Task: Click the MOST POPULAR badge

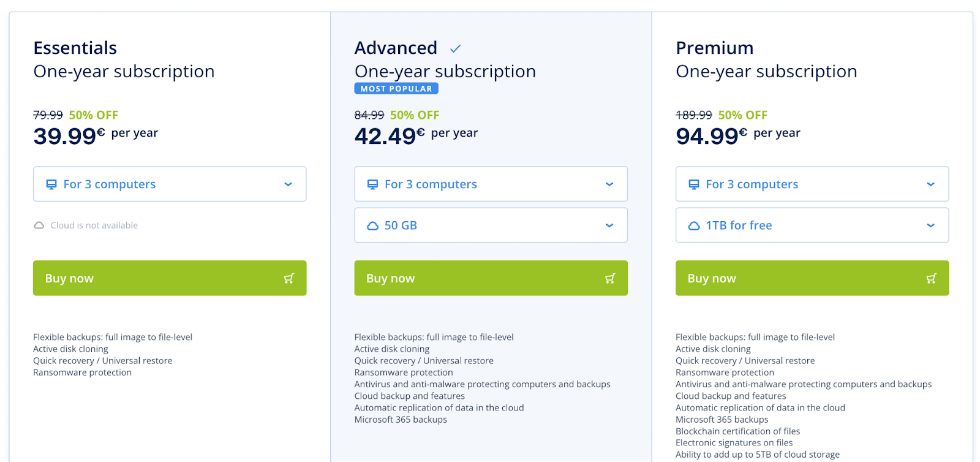Action: coord(396,89)
